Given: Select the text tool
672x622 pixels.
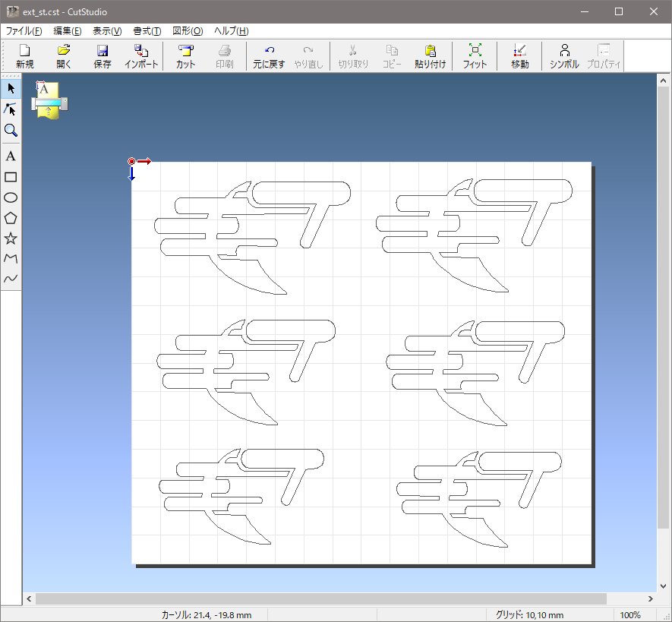Looking at the screenshot, I should coord(11,156).
